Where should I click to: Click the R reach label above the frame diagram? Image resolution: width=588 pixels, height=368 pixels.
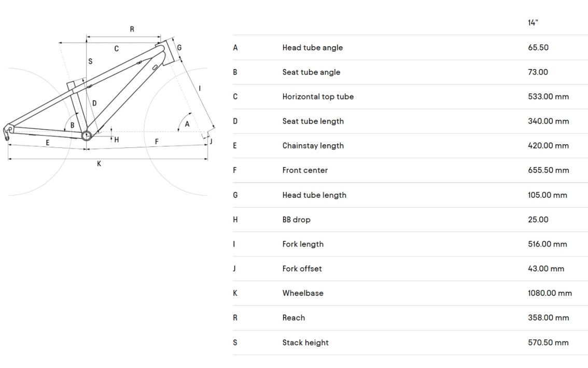point(132,30)
